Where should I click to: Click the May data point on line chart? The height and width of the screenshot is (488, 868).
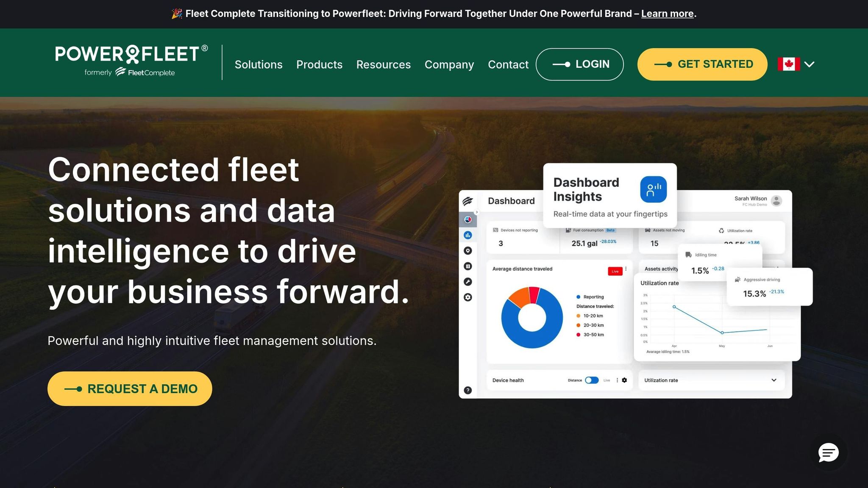(722, 333)
